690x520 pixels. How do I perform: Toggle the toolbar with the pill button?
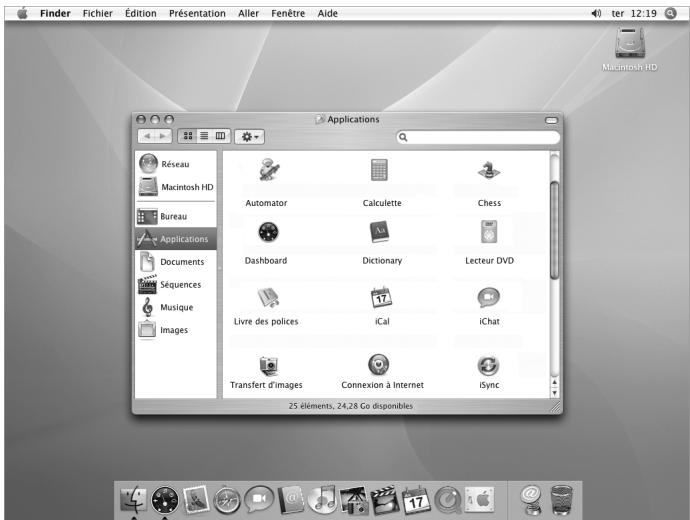pos(551,120)
